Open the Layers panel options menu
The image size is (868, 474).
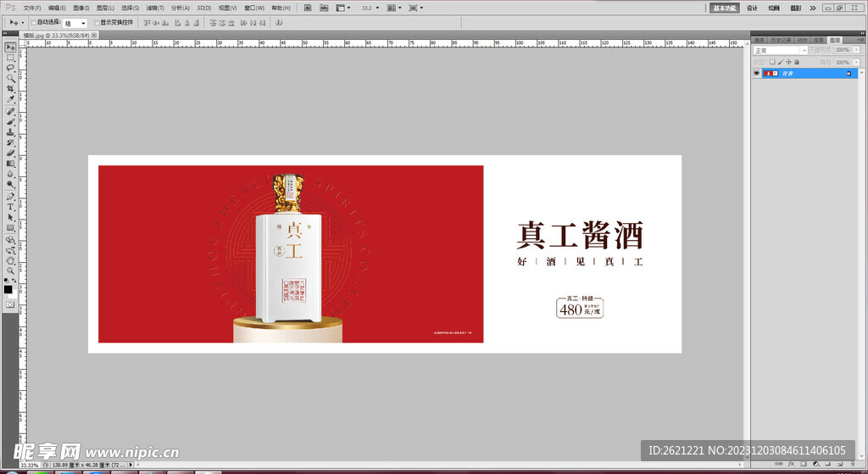click(860, 40)
